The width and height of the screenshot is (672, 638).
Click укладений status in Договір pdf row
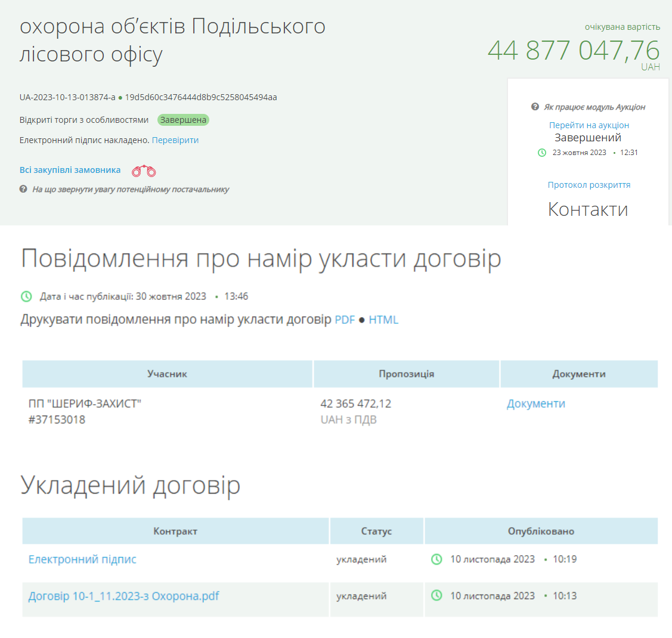pyautogui.click(x=361, y=596)
